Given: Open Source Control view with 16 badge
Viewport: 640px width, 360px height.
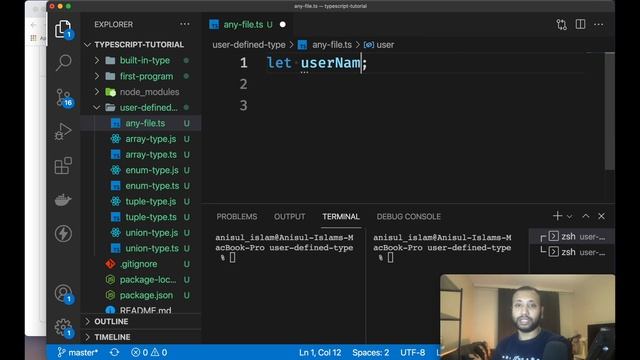Looking at the screenshot, I should pyautogui.click(x=63, y=98).
